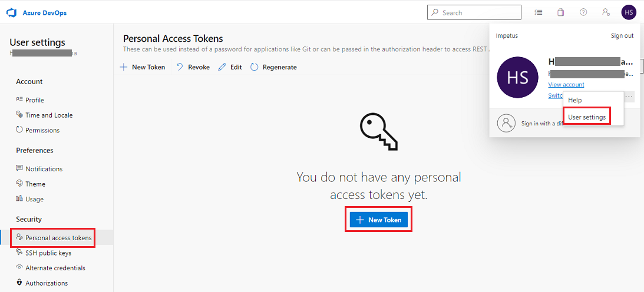Open SSH public keys
Viewport: 644px width, 292px height.
(x=48, y=253)
